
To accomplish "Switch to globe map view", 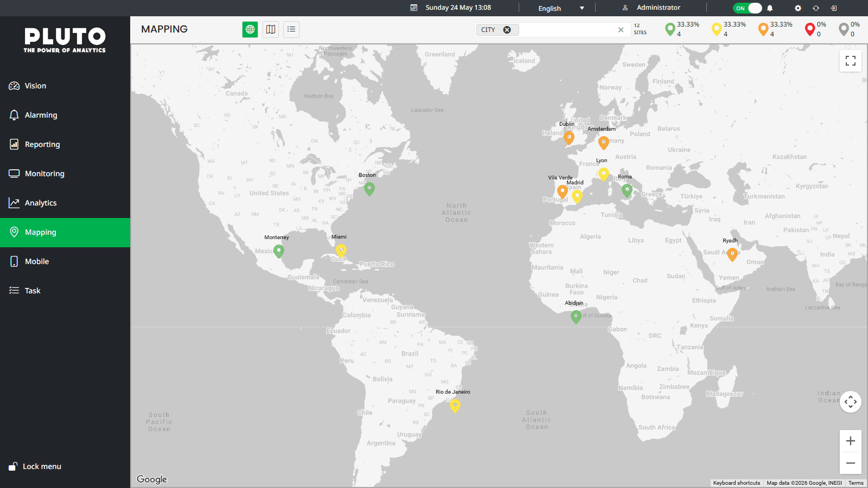I will tap(250, 29).
